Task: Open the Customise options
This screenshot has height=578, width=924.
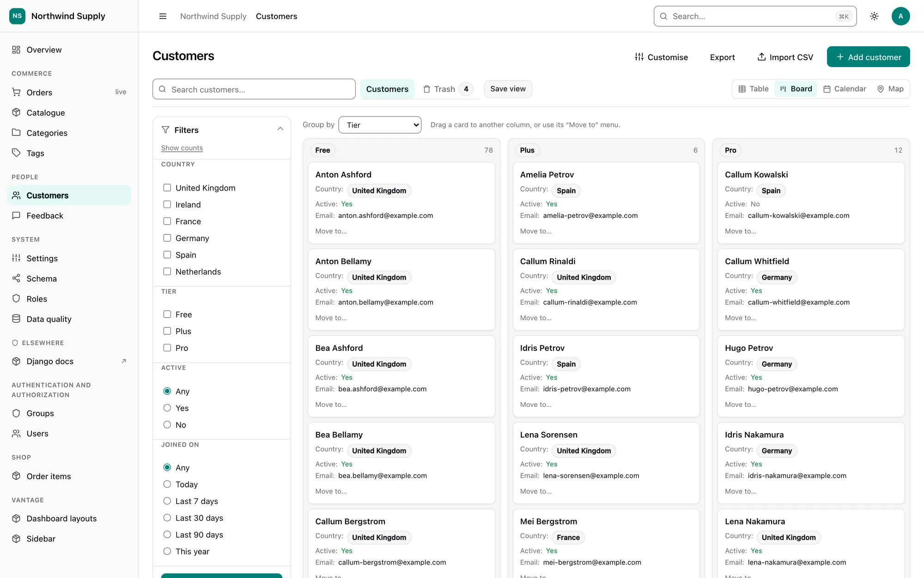Action: coord(661,57)
